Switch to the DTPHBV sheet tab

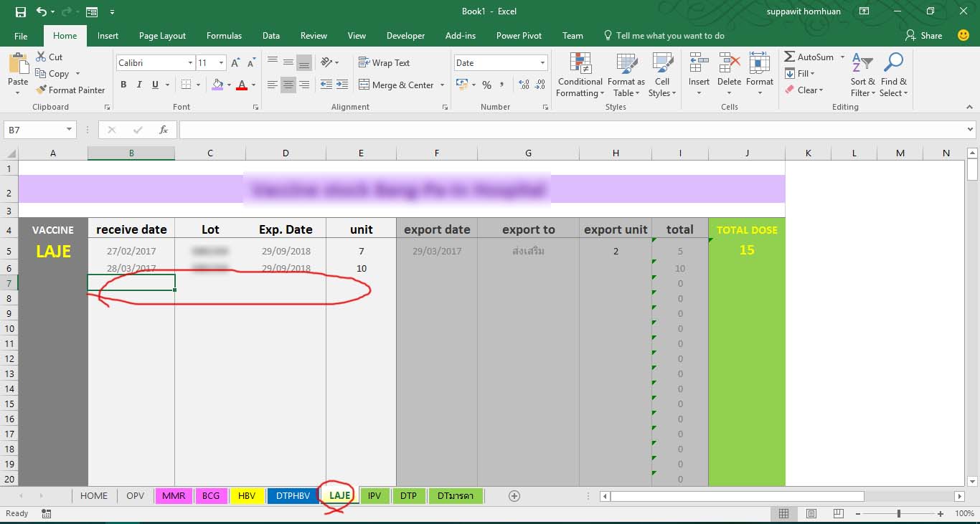[x=293, y=495]
